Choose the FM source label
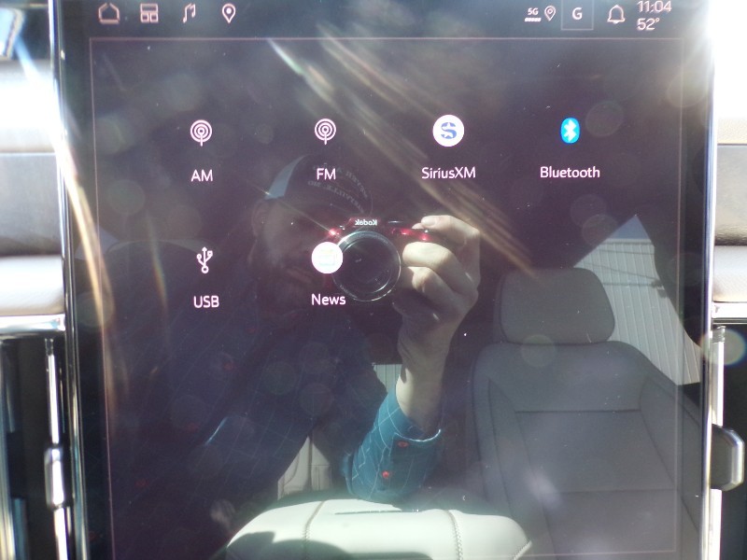747x560 pixels. (x=325, y=174)
